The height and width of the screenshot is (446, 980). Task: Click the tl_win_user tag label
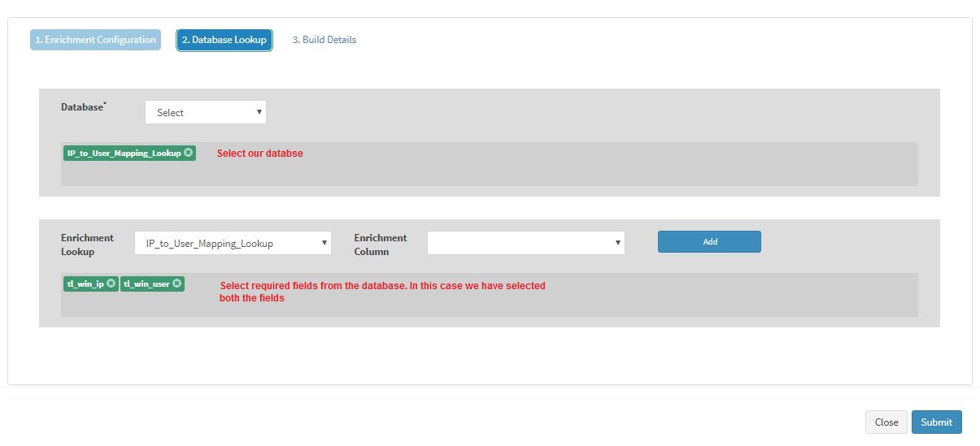tap(146, 284)
